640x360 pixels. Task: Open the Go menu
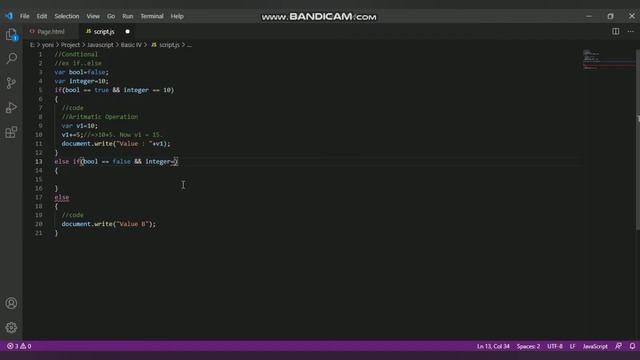(111, 16)
